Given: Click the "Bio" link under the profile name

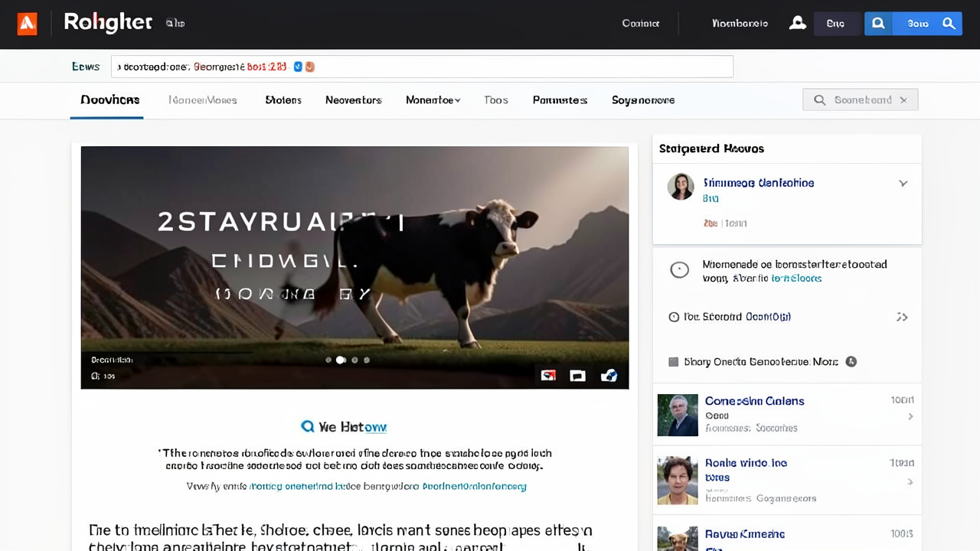Looking at the screenshot, I should [710, 198].
